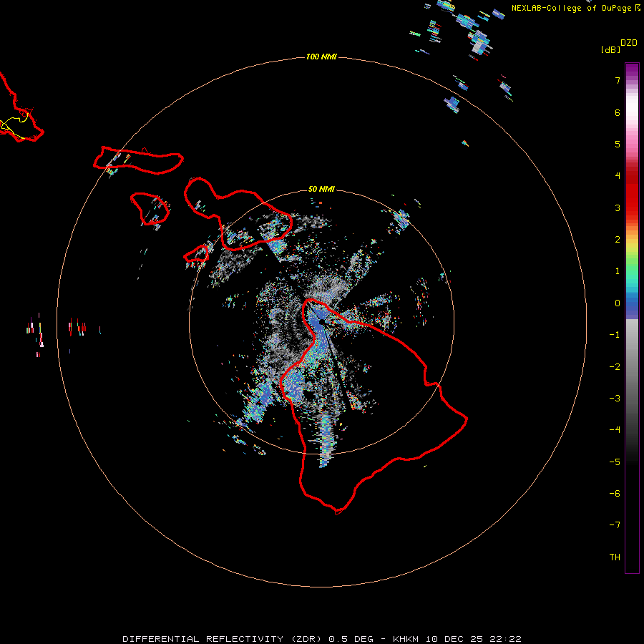Click the "1" value on the dB scale
This screenshot has height=644, width=644.
tap(618, 271)
